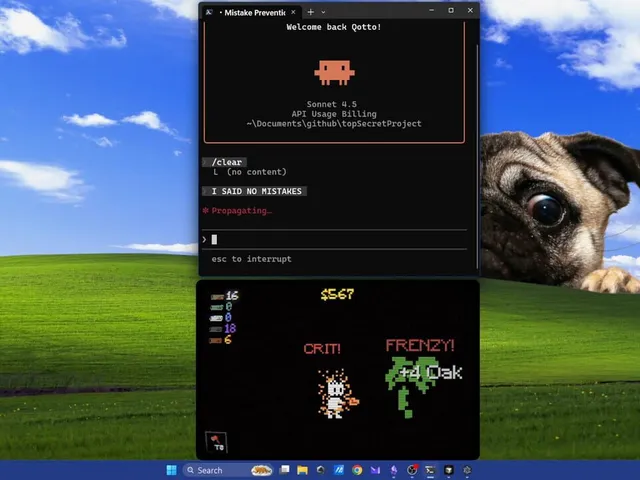The width and height of the screenshot is (640, 480).
Task: Open the Obsidian purple gem taskbar icon
Action: pos(393,470)
